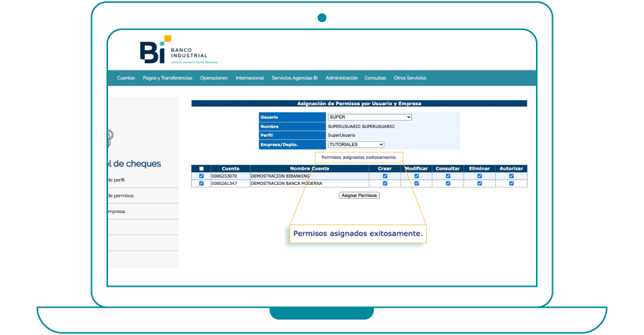Screen dimensions: 644x335
Task: Click the partially visible sidebar icon above 'cheques'
Action: [110, 139]
